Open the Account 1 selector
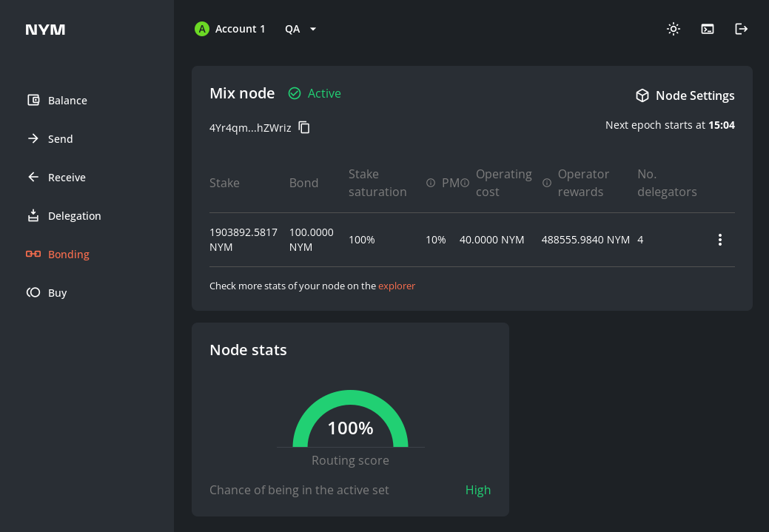 coord(230,29)
